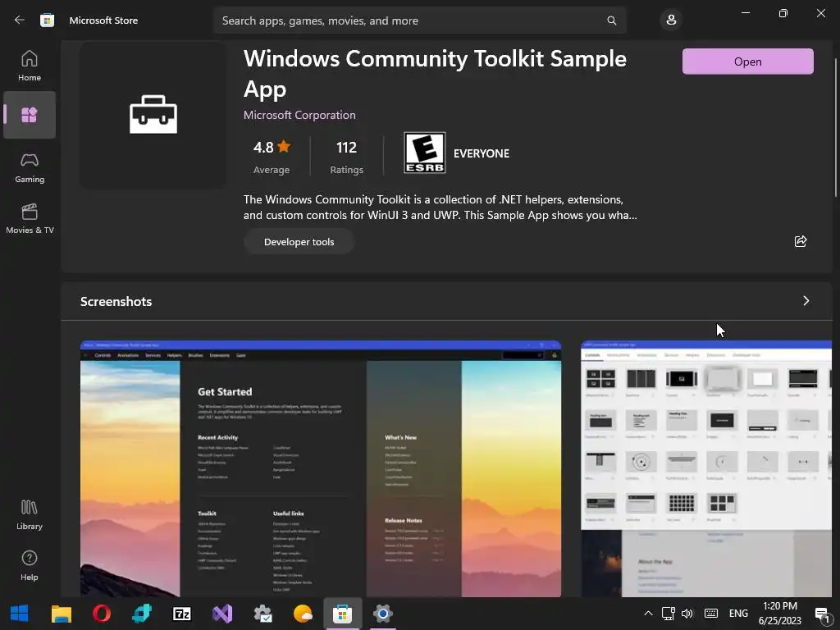840x630 pixels.
Task: Click the volume speaker tray icon
Action: [x=687, y=614]
